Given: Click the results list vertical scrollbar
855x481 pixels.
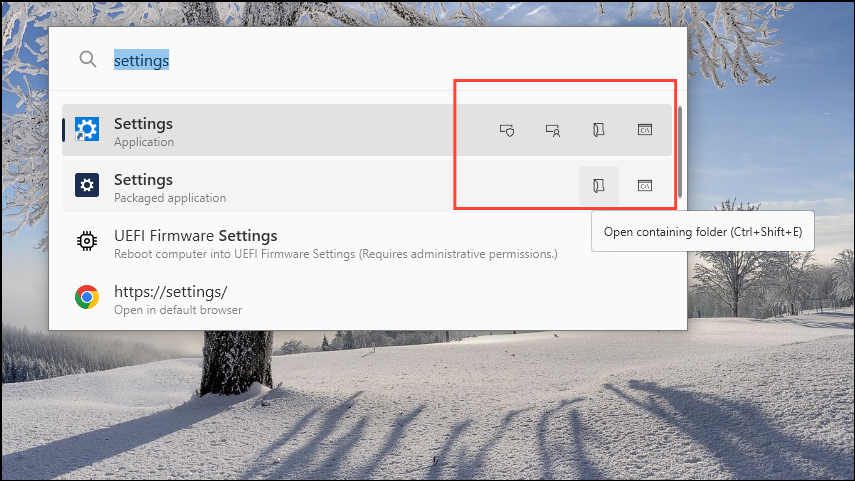Looking at the screenshot, I should (x=679, y=153).
